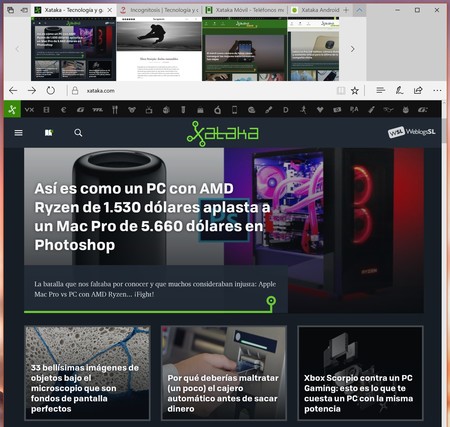
Task: Open the fork and knife site icon
Action: click(115, 109)
